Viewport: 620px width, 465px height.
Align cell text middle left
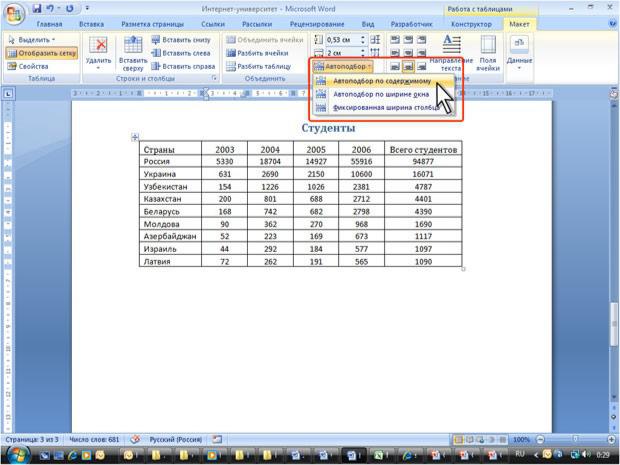point(395,53)
